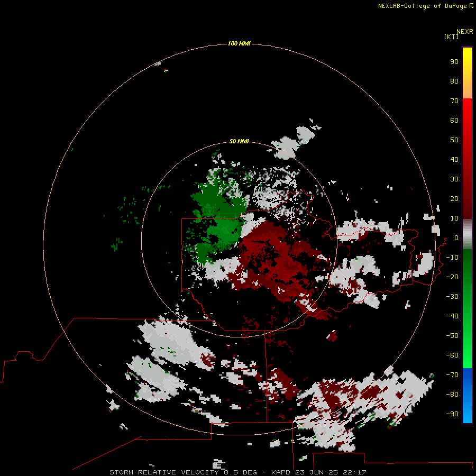Click the 40 value on the color scale
The height and width of the screenshot is (476, 476).
tap(454, 160)
